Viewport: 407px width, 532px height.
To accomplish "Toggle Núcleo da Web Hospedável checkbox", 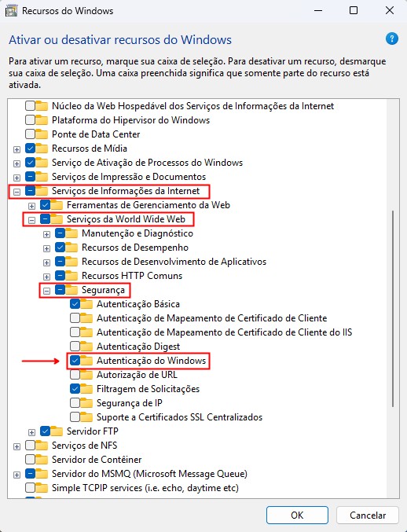I will pos(30,106).
